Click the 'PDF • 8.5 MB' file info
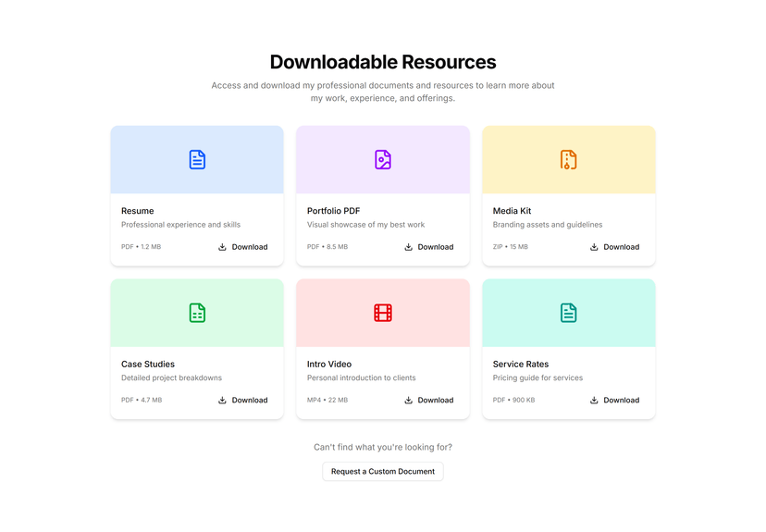The width and height of the screenshot is (766, 532). (x=327, y=247)
